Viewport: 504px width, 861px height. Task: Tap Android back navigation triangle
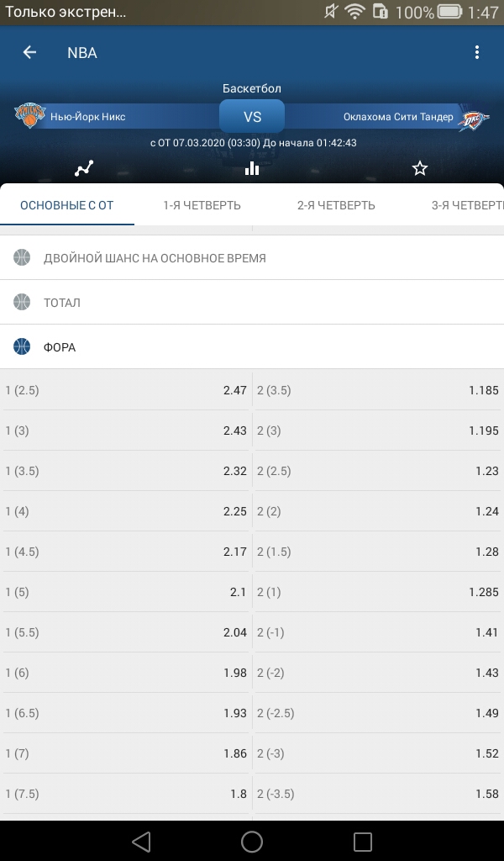(141, 841)
